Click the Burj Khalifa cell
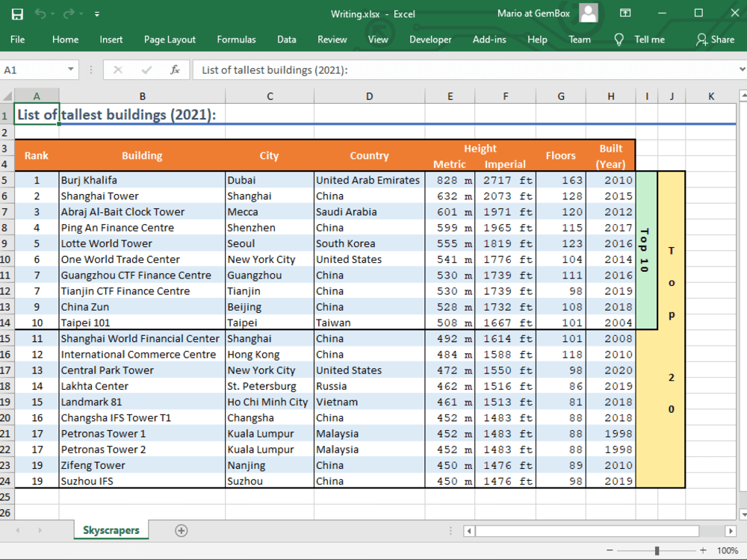Image resolution: width=747 pixels, height=560 pixels. (142, 180)
